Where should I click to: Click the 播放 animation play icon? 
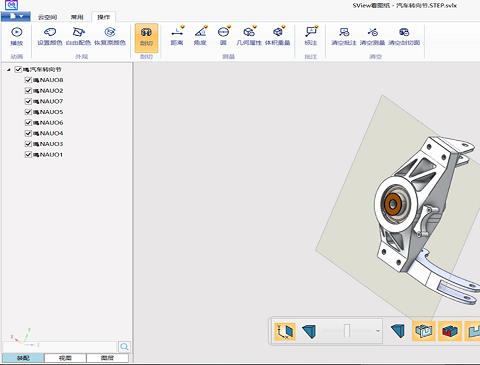coord(17,32)
